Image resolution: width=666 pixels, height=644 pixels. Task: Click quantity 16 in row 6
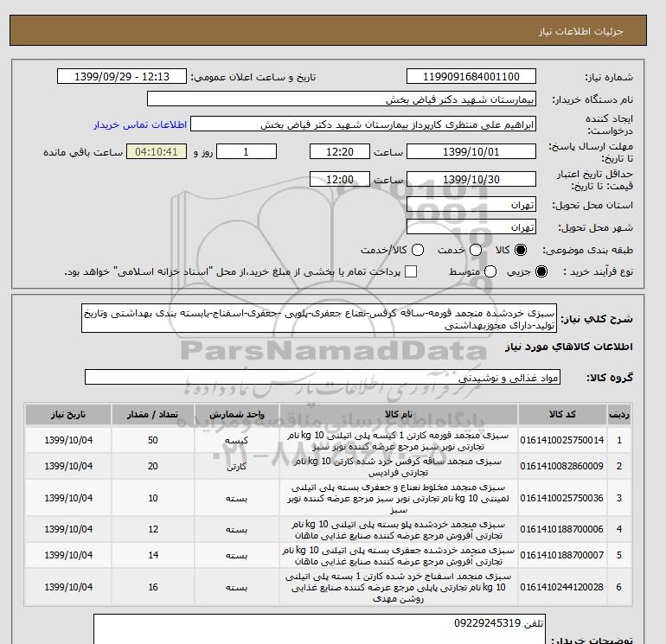pos(153,587)
